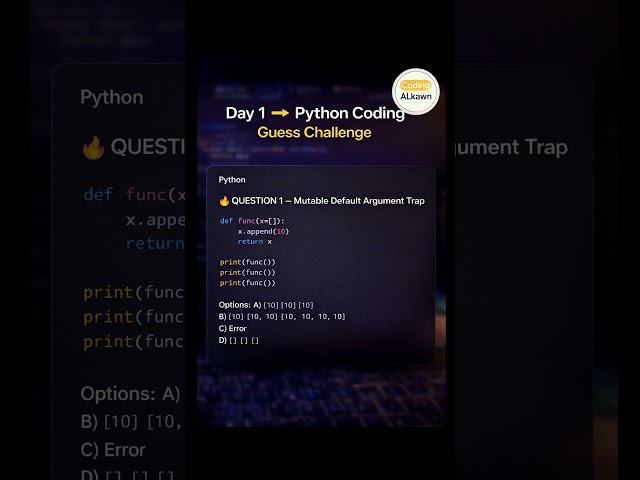The width and height of the screenshot is (640, 480).
Task: Click the large fire emoji in blurred background
Action: click(x=93, y=147)
